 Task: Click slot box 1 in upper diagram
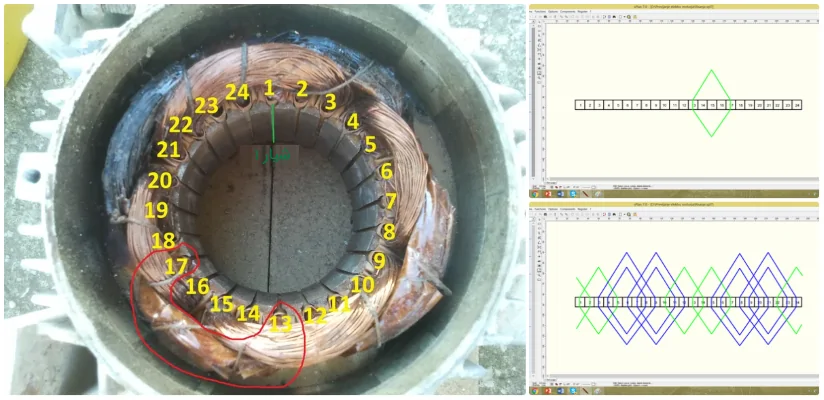pyautogui.click(x=581, y=104)
